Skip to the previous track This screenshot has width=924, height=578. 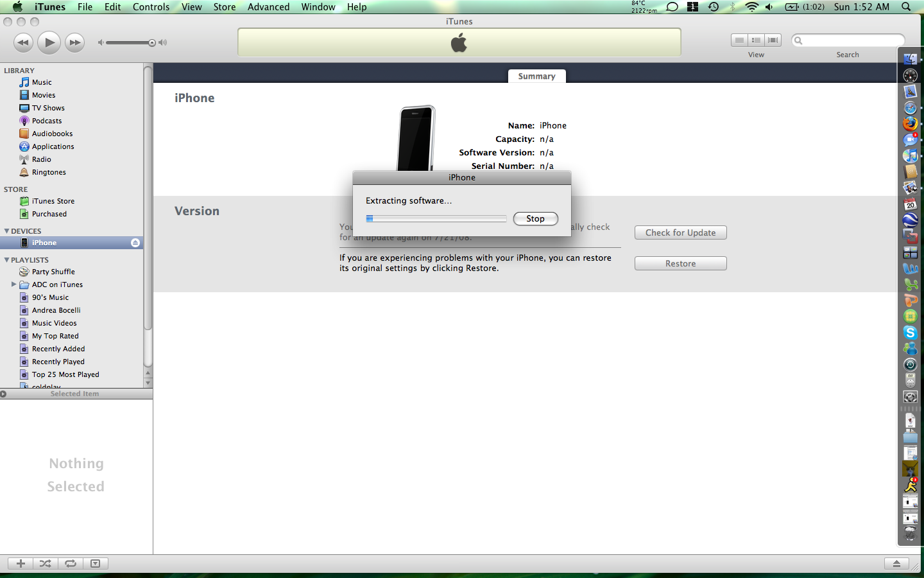point(24,43)
